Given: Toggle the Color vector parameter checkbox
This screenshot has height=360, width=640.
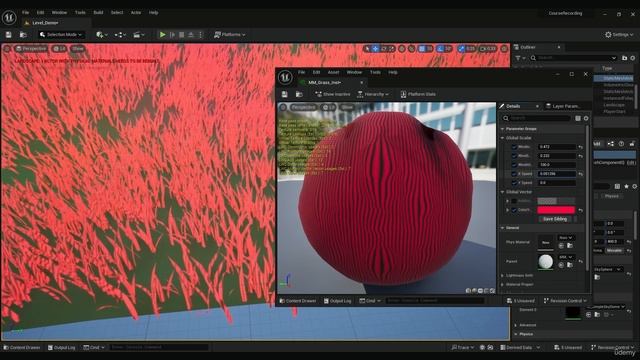Looking at the screenshot, I should click(514, 210).
